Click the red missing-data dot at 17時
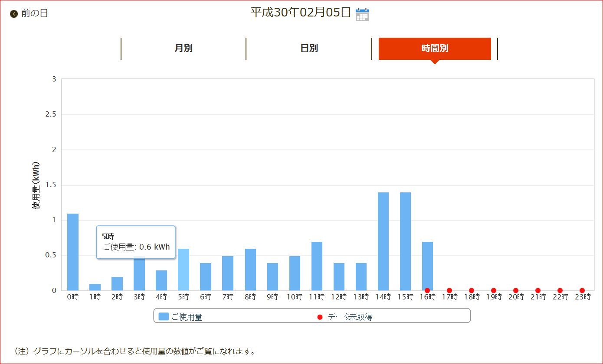The height and width of the screenshot is (364, 603). pos(449,290)
